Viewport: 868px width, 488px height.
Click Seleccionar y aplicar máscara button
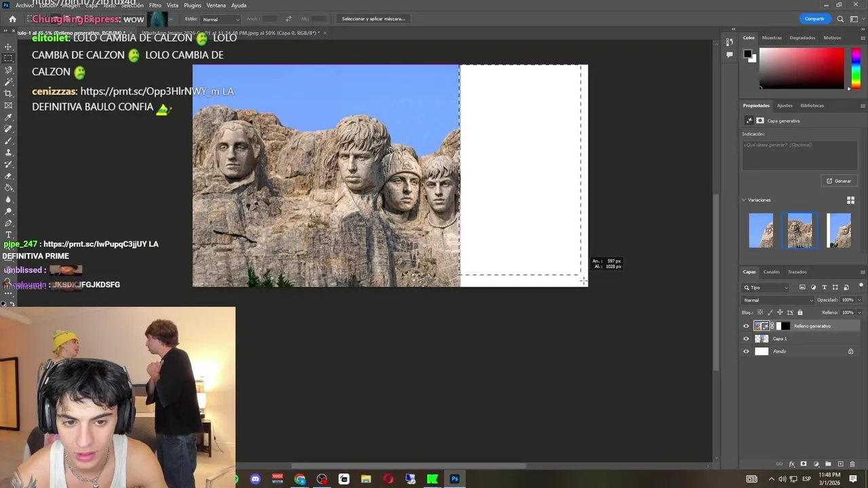coord(373,19)
